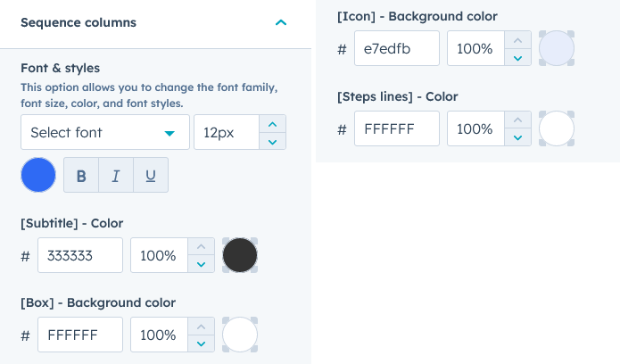Open the Icon background color swatch
Image resolution: width=620 pixels, height=364 pixels.
click(557, 48)
